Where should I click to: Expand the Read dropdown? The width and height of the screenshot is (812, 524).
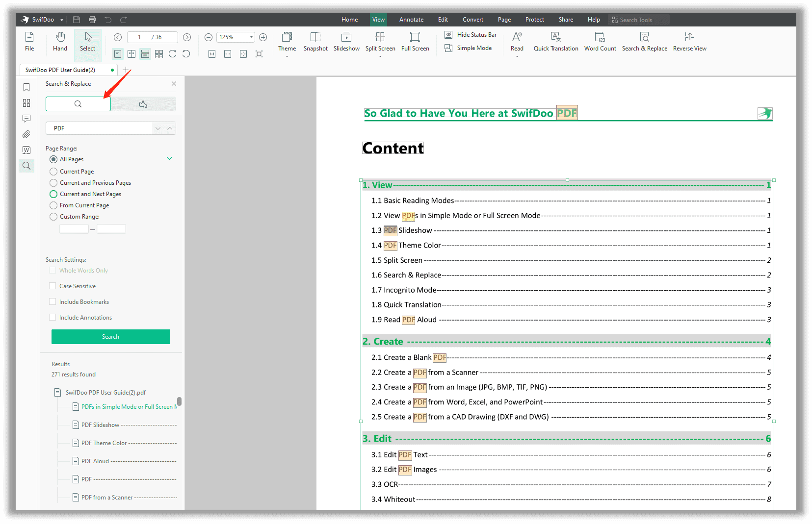click(x=517, y=56)
